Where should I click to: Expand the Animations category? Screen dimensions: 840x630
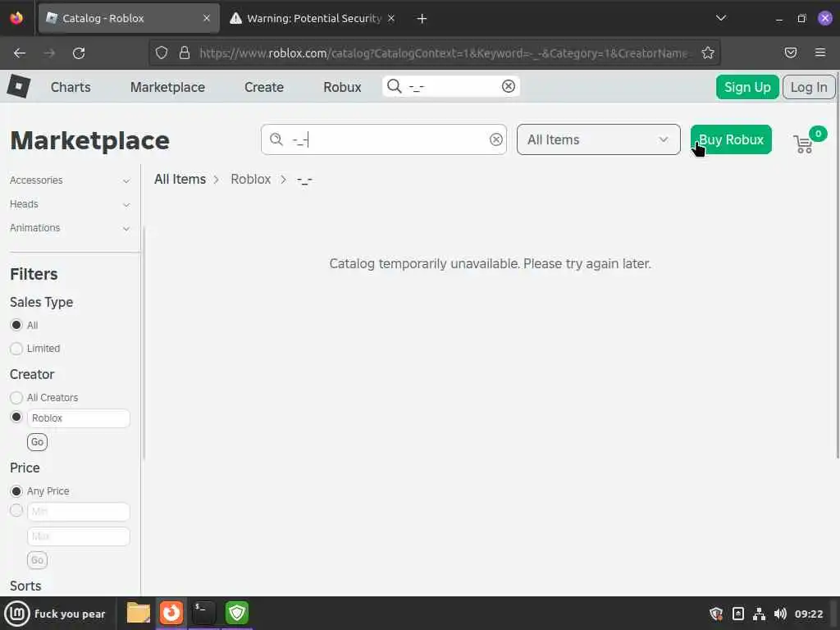71,228
